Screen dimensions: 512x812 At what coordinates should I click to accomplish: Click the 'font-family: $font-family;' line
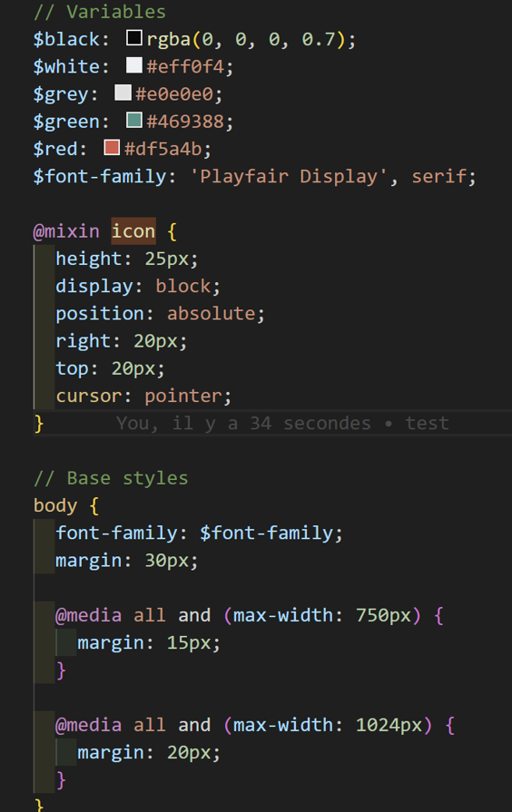199,533
